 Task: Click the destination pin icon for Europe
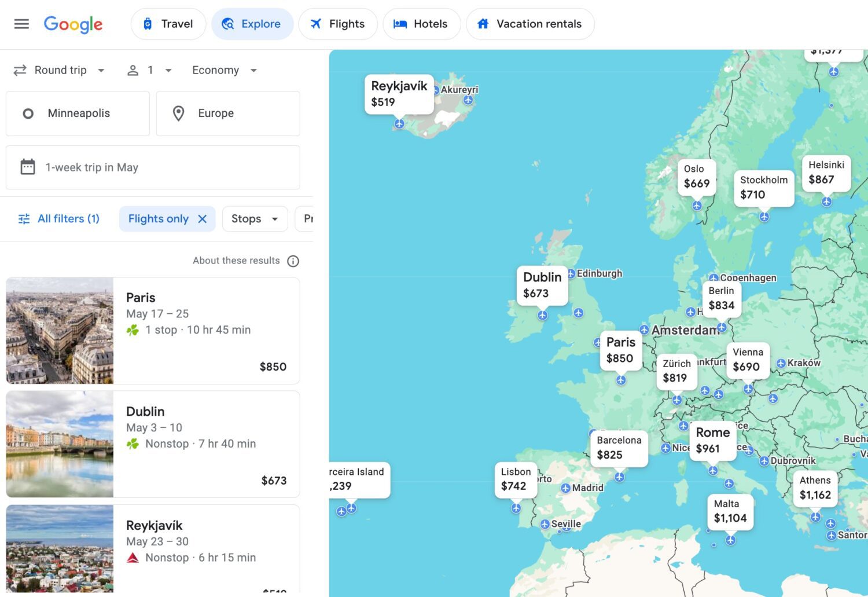coord(178,113)
